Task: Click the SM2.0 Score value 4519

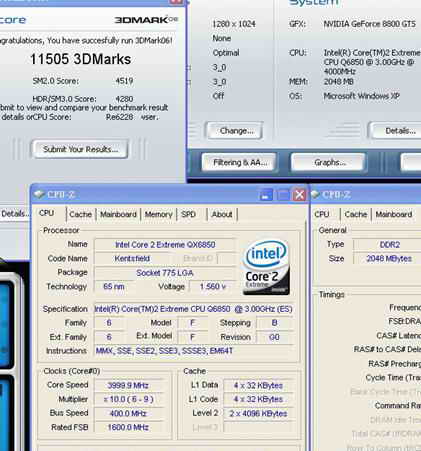Action: click(124, 81)
